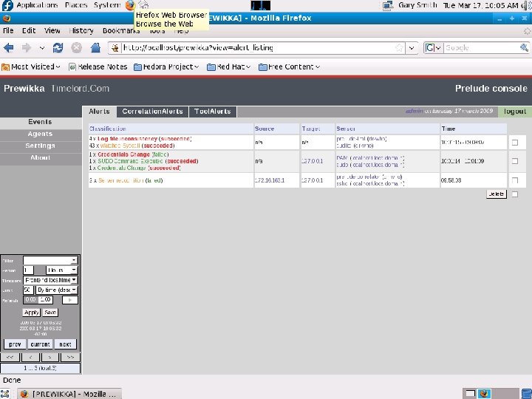532x399 pixels.
Task: Go back with the browser back arrow
Action: [8, 48]
